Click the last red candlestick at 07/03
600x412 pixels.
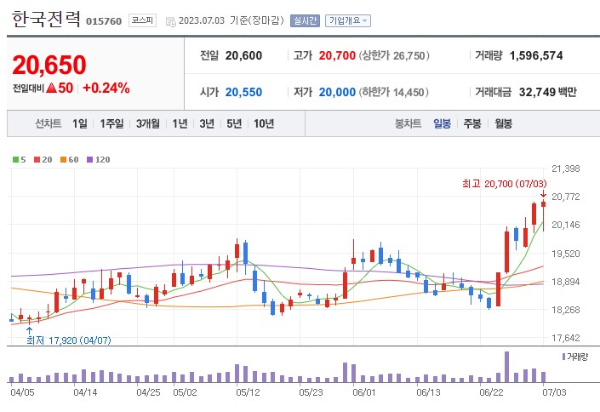pos(543,204)
